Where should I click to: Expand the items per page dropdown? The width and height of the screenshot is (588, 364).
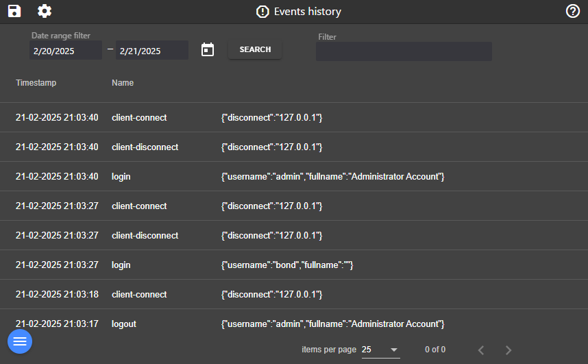click(x=381, y=350)
